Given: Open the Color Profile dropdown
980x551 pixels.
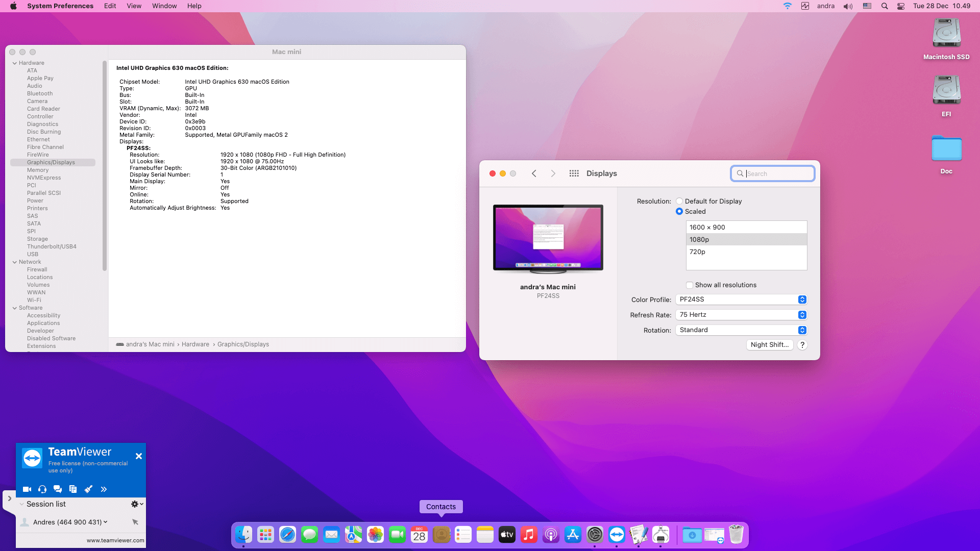Looking at the screenshot, I should pyautogui.click(x=741, y=299).
